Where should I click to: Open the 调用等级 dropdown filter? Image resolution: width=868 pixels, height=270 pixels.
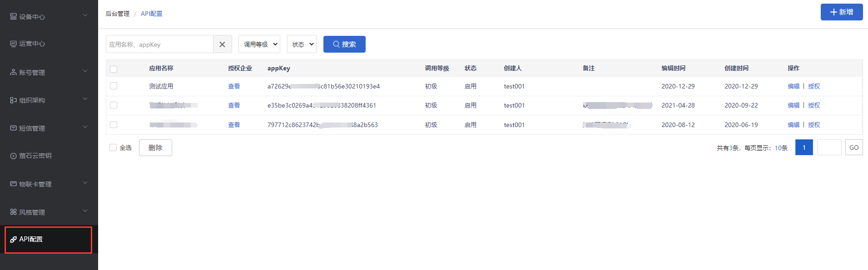click(x=259, y=44)
